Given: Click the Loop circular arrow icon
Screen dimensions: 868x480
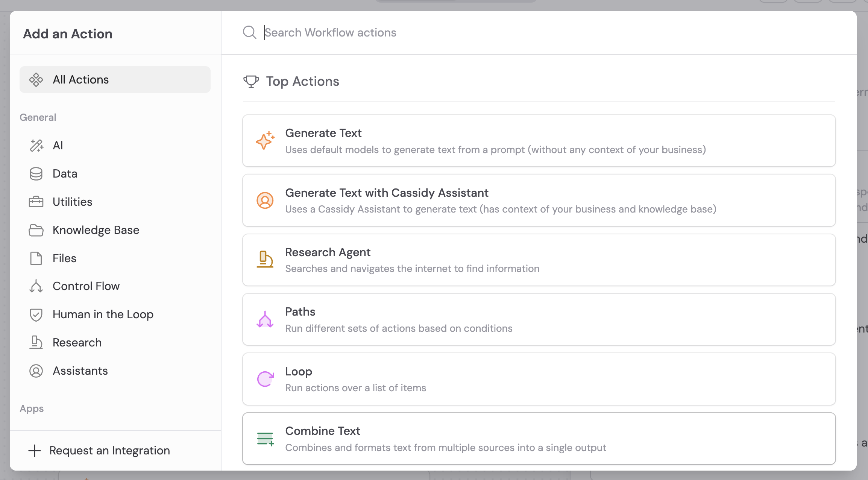Looking at the screenshot, I should coord(265,379).
